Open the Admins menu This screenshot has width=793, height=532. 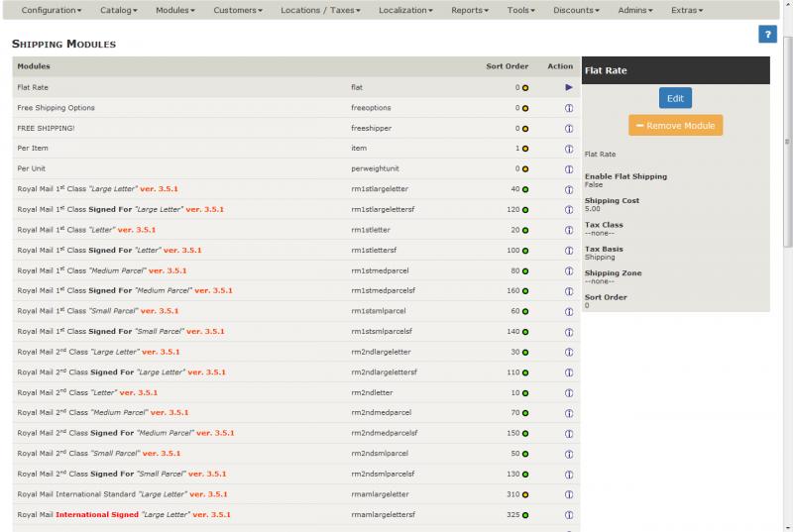point(635,10)
